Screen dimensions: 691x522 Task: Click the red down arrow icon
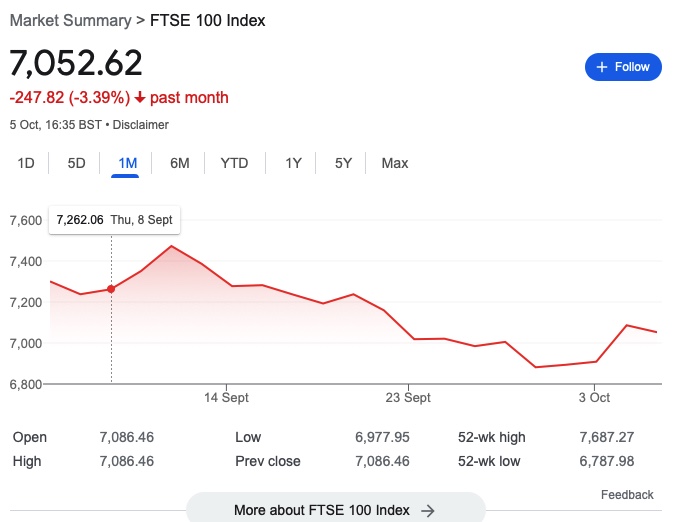tap(140, 98)
